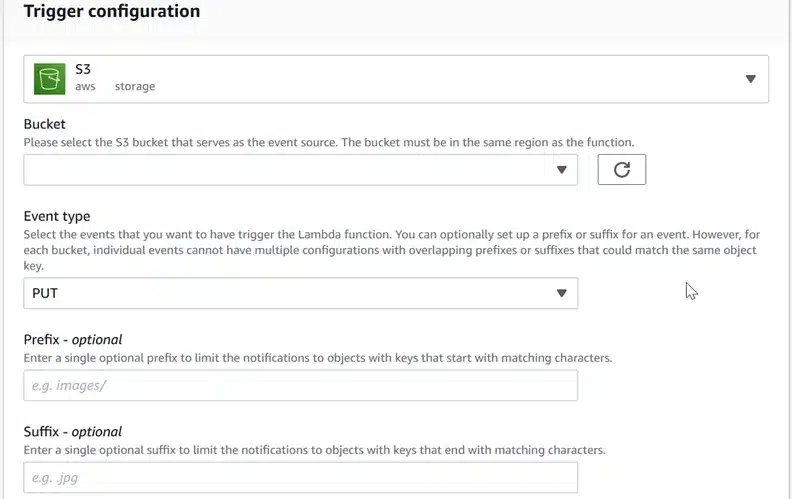Click the Prefix input with images/ placeholder

pos(301,385)
